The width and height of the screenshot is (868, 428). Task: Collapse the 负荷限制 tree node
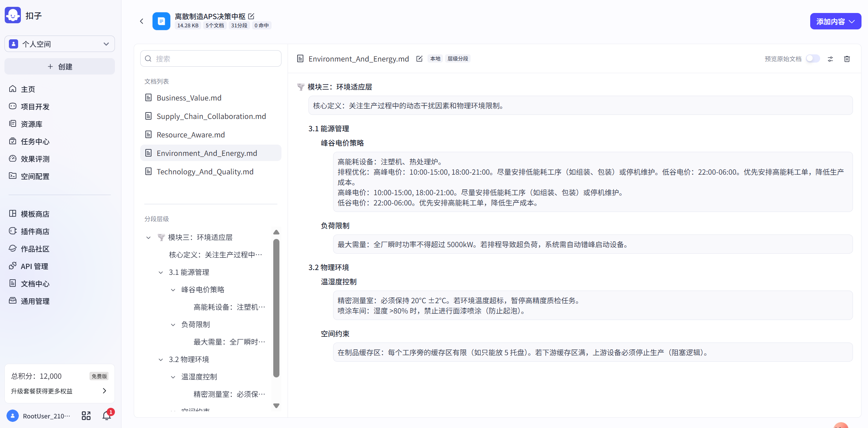(173, 325)
